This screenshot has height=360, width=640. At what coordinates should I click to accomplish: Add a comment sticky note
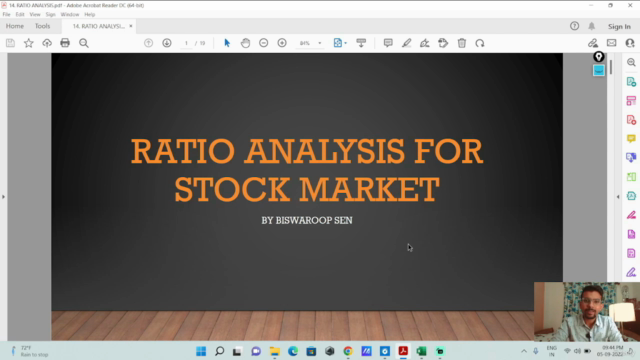pyautogui.click(x=388, y=43)
